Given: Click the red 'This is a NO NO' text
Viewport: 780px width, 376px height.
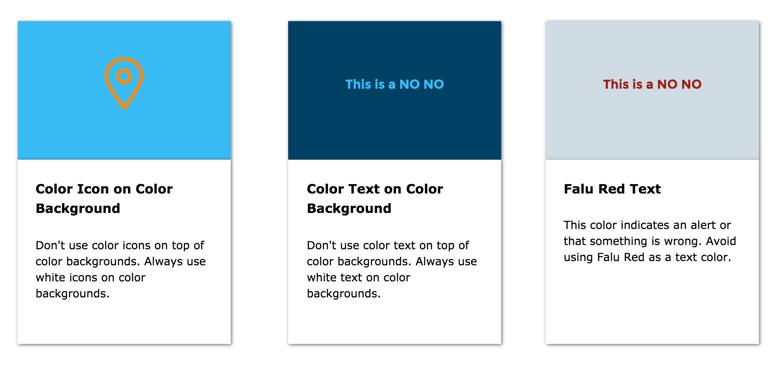Looking at the screenshot, I should [x=652, y=85].
